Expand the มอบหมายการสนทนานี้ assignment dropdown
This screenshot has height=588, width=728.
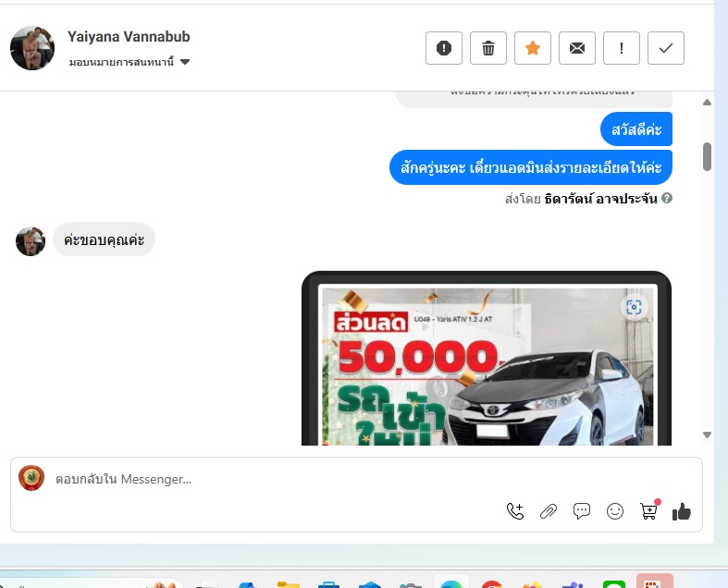[130, 62]
